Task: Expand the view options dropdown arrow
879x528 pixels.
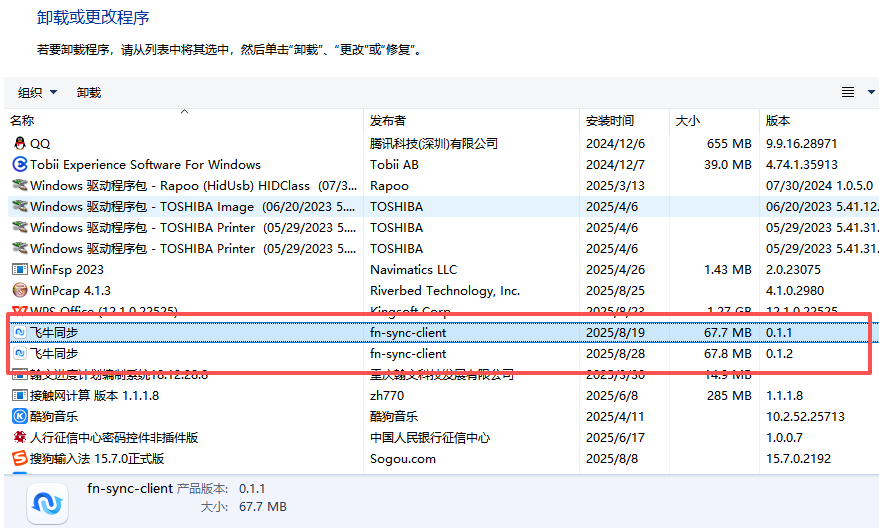Action: tap(871, 92)
